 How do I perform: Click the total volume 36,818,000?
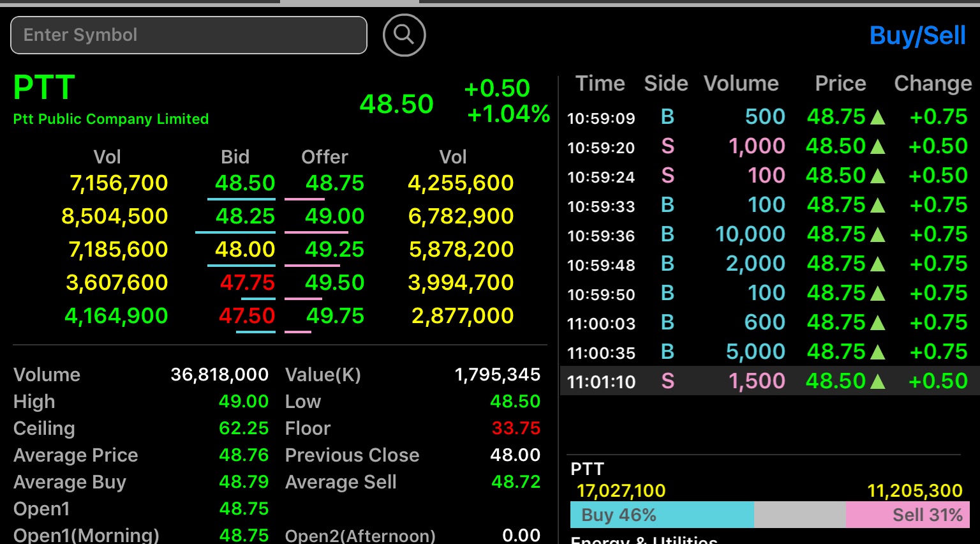[x=219, y=375]
